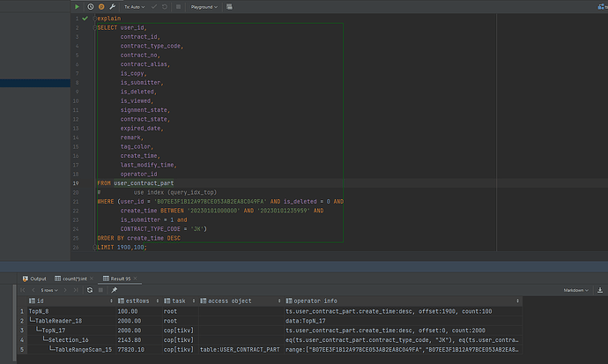
Task: Sort by the estRows column header
Action: point(138,301)
